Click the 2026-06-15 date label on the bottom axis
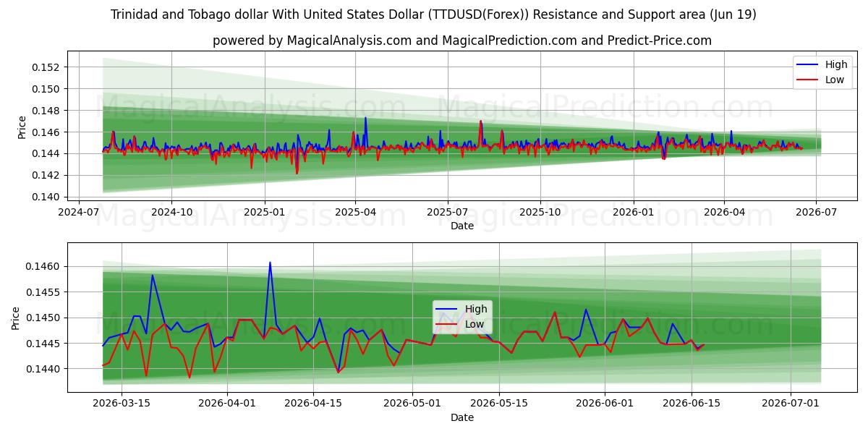The height and width of the screenshot is (434, 868). point(692,404)
